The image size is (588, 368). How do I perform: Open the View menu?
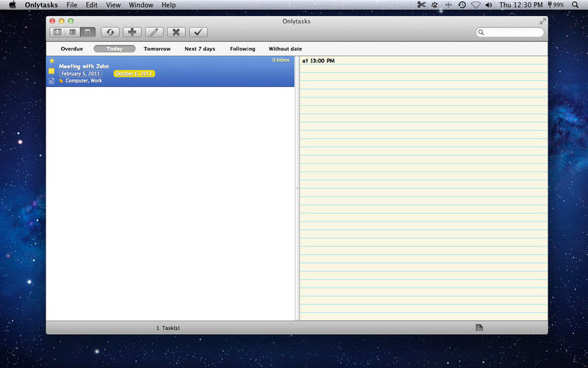click(113, 5)
